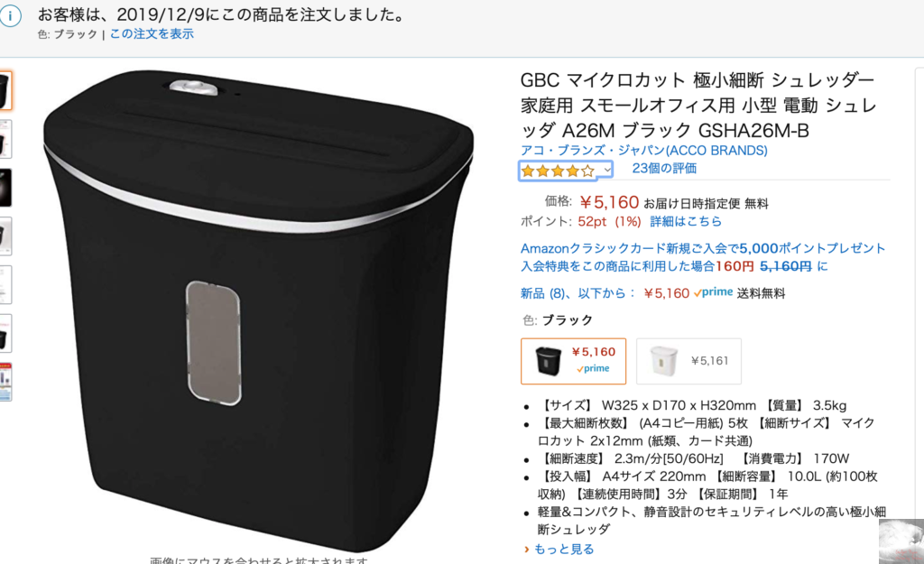924x564 pixels.
Task: View the 23個の評価 reviews link
Action: (664, 169)
